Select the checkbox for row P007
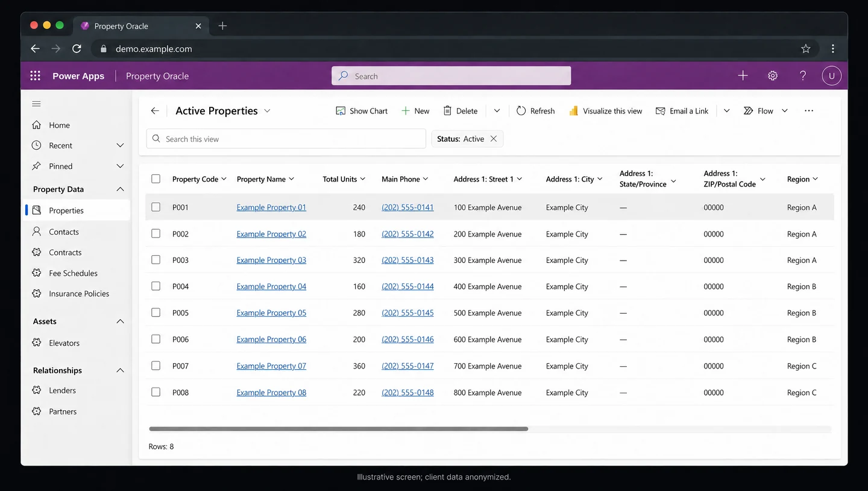868x491 pixels. pos(156,366)
